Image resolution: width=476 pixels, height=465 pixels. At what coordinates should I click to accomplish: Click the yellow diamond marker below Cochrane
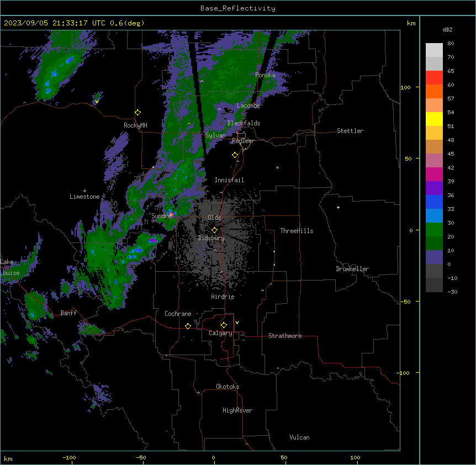click(x=188, y=326)
